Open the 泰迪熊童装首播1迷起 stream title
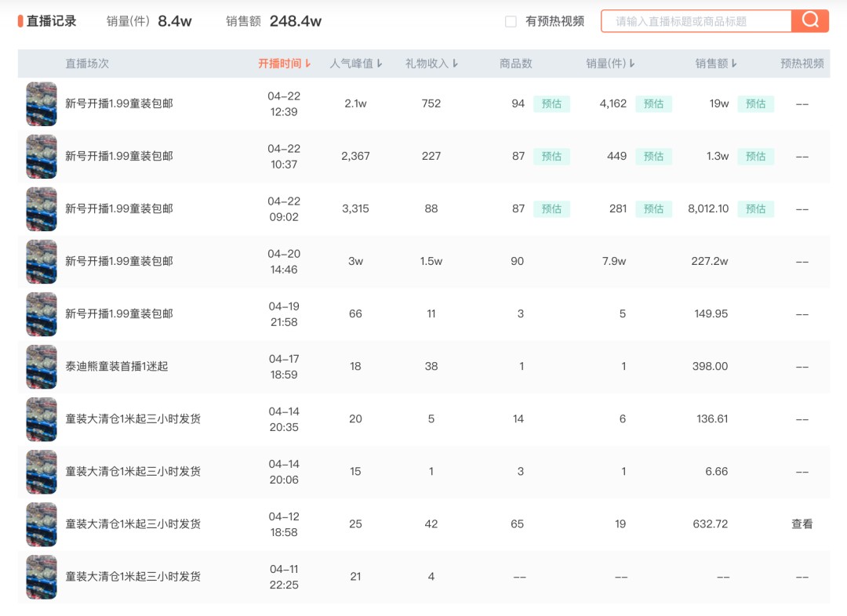This screenshot has width=847, height=616. coord(117,366)
